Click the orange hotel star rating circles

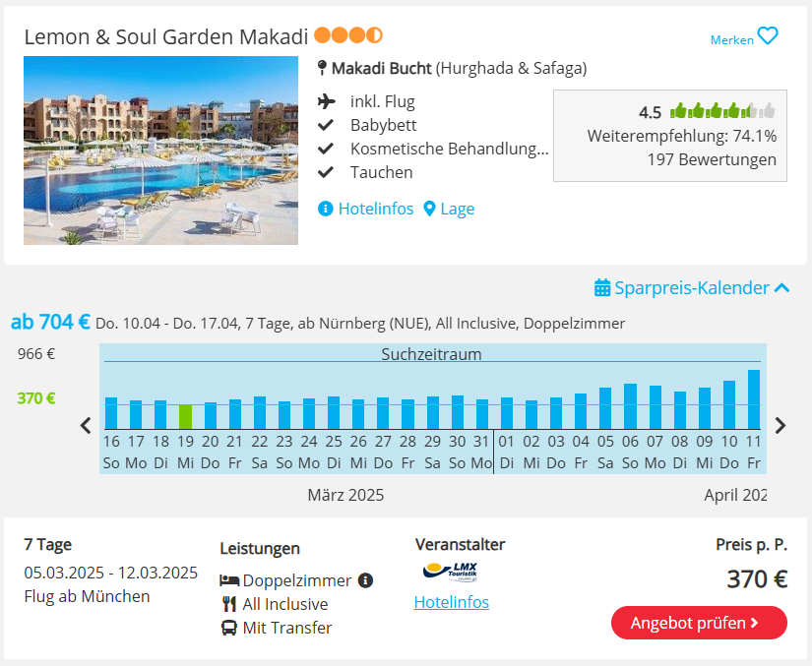[348, 35]
